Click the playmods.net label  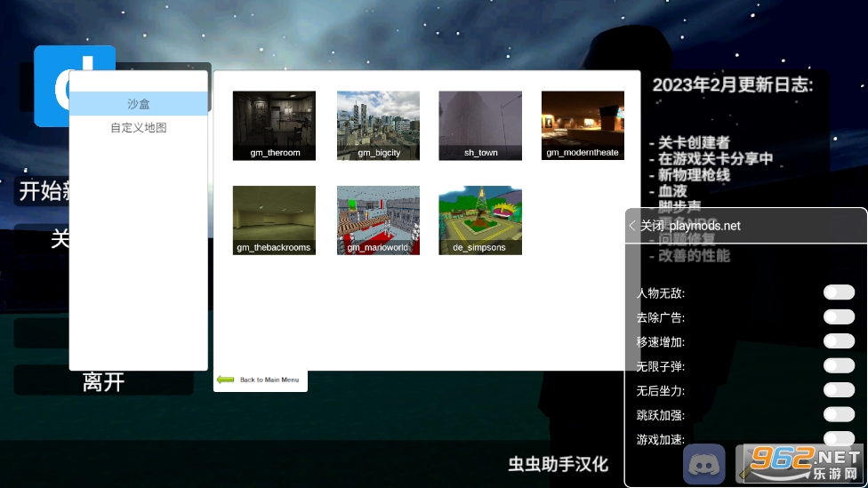pos(704,226)
